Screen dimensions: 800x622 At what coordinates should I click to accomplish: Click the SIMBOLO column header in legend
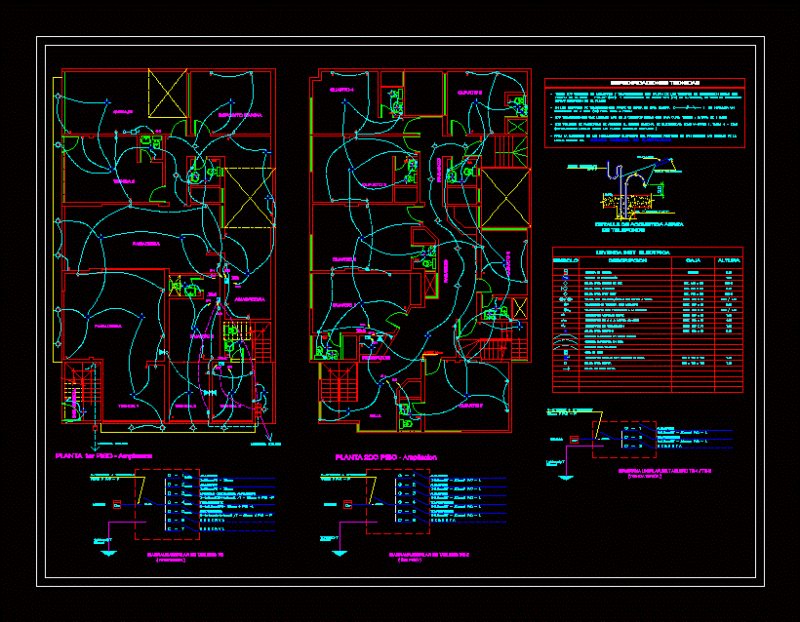point(566,260)
